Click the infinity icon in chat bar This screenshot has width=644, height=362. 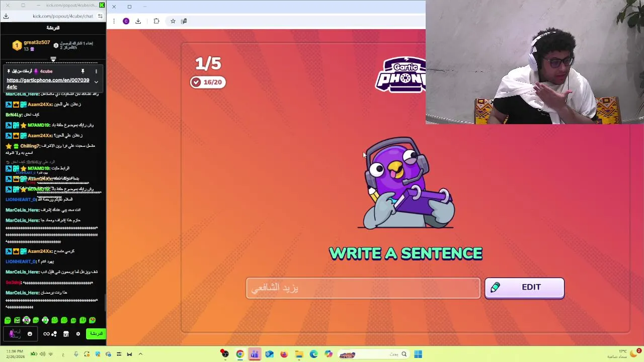[46, 334]
